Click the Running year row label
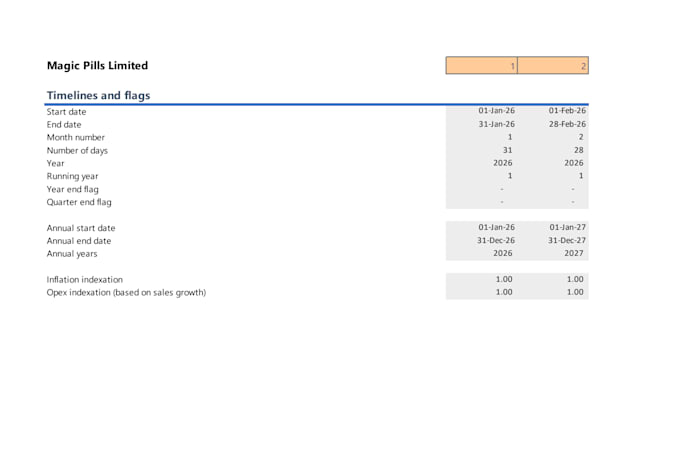680x459 pixels. click(x=72, y=176)
